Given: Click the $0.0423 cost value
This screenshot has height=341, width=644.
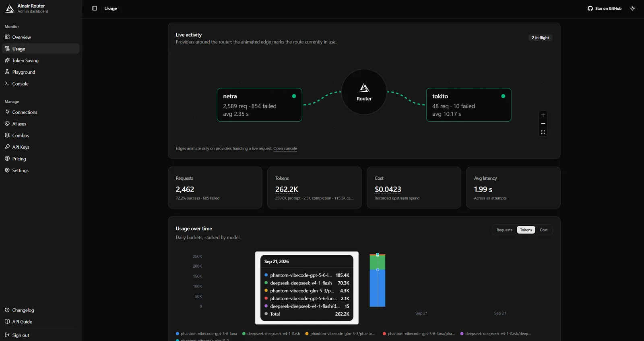Looking at the screenshot, I should tap(388, 189).
